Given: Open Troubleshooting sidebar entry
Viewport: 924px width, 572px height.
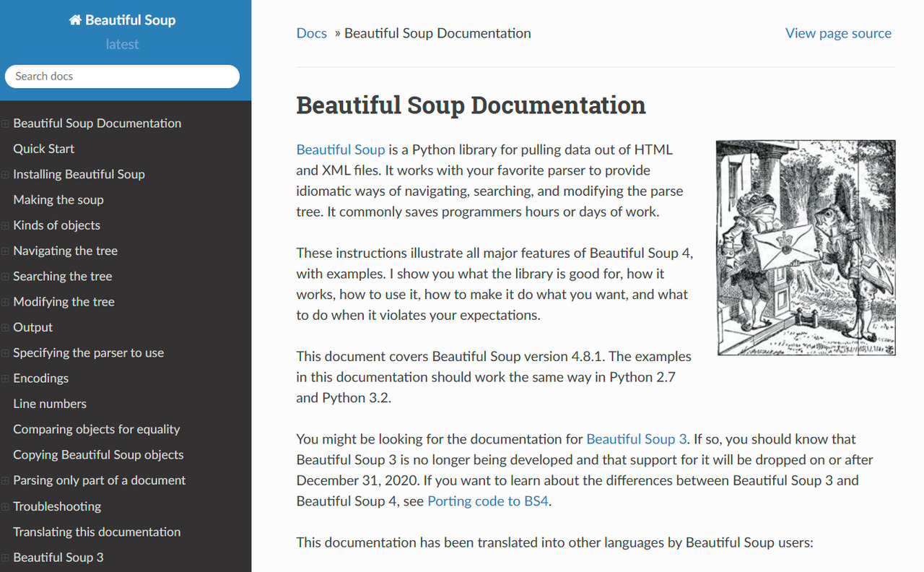Looking at the screenshot, I should tap(56, 506).
